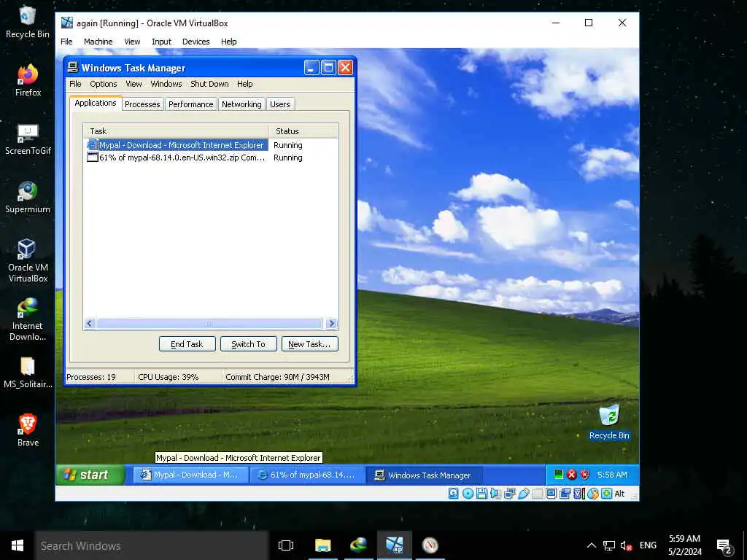Click the ENG language indicator in host tray
The height and width of the screenshot is (560, 747).
[x=648, y=545]
